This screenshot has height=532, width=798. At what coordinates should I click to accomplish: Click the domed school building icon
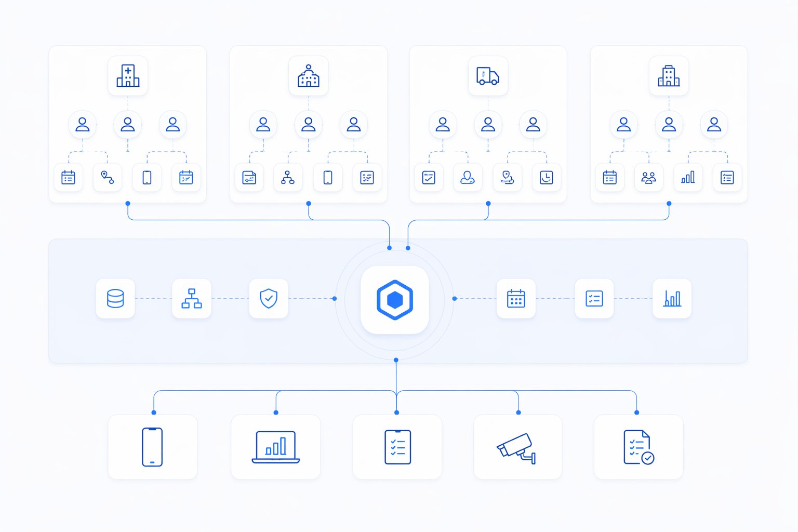click(309, 76)
